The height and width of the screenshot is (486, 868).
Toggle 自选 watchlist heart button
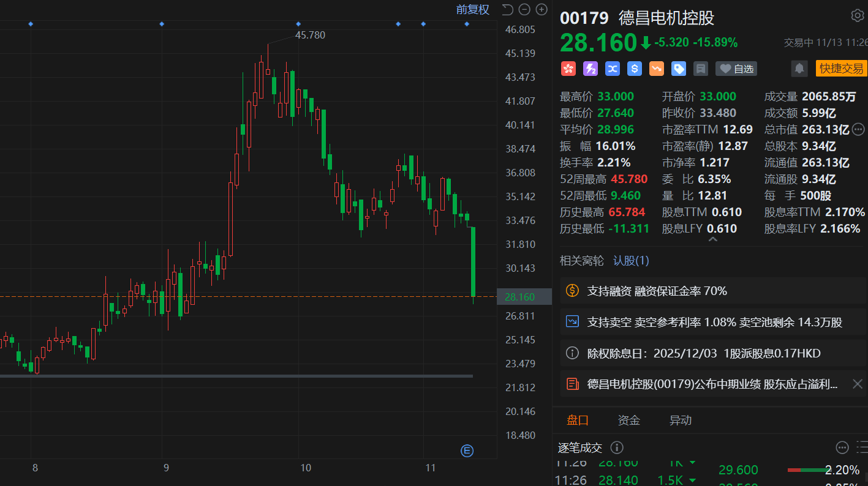[736, 69]
